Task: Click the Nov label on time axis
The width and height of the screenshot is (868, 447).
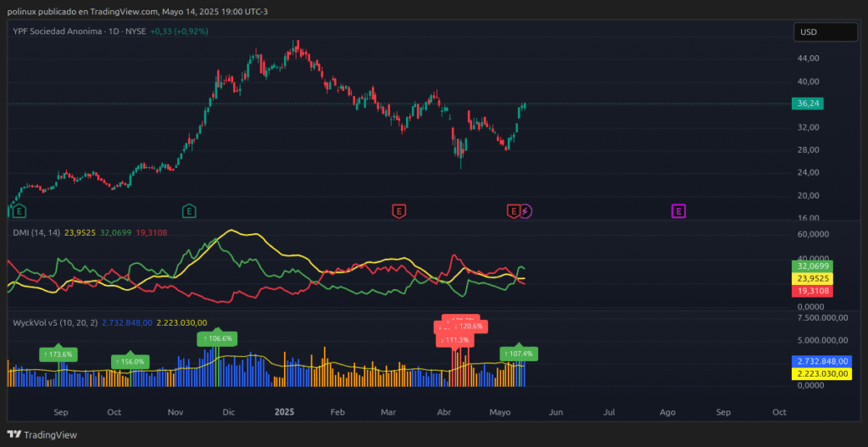Action: (175, 412)
